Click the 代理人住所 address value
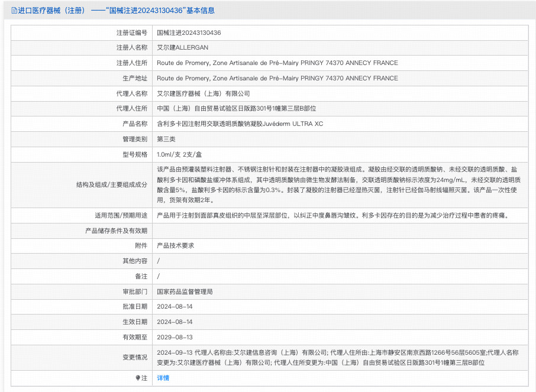Image resolution: width=536 pixels, height=392 pixels. coord(236,109)
